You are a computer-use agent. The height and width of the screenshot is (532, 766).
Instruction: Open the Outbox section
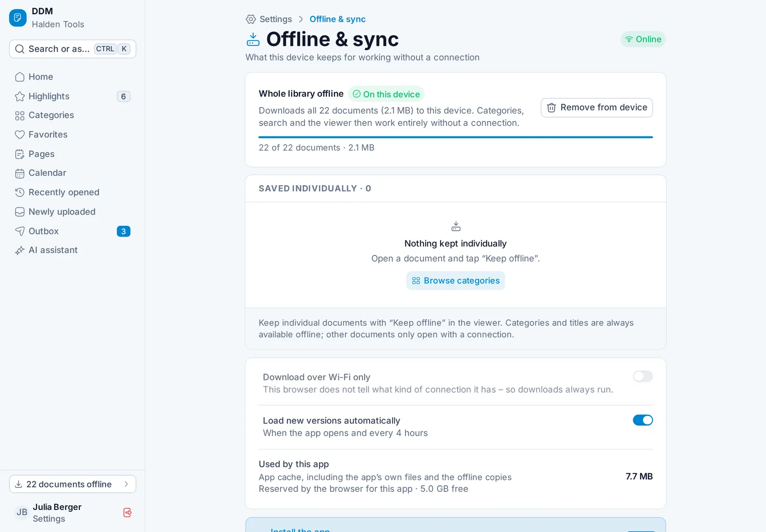point(72,231)
